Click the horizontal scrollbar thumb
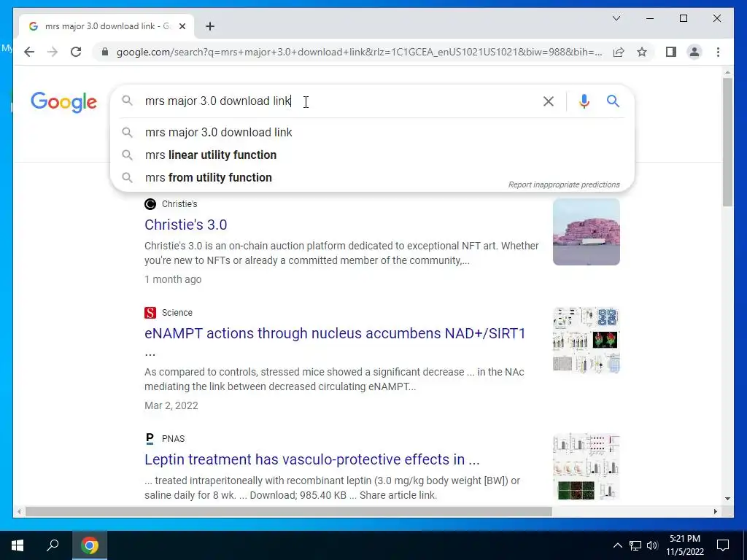 [x=289, y=511]
